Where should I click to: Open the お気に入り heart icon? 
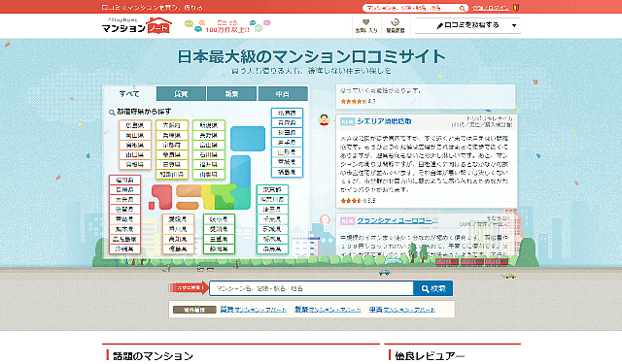point(366,25)
